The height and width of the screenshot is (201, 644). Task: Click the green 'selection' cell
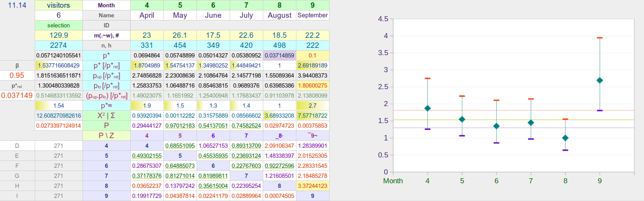point(59,25)
